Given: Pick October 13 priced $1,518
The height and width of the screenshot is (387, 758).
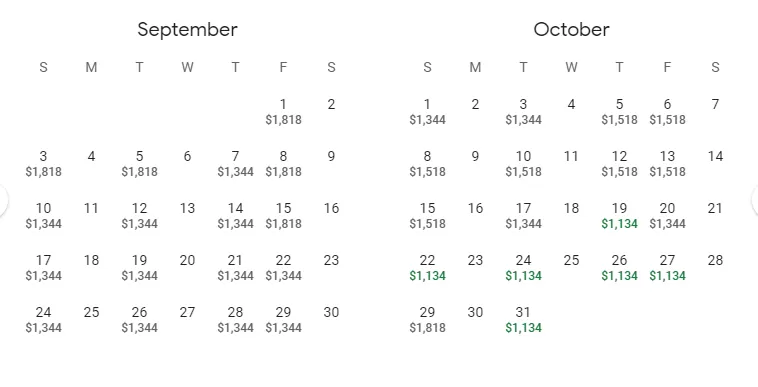Looking at the screenshot, I should click(667, 163).
